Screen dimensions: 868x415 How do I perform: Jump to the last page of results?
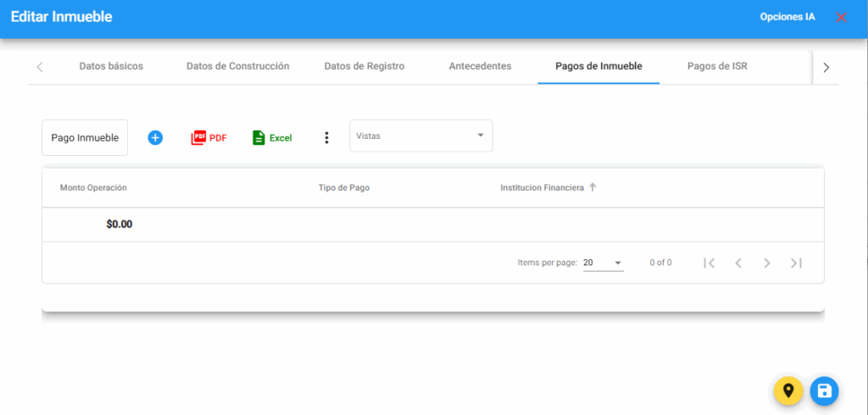796,263
